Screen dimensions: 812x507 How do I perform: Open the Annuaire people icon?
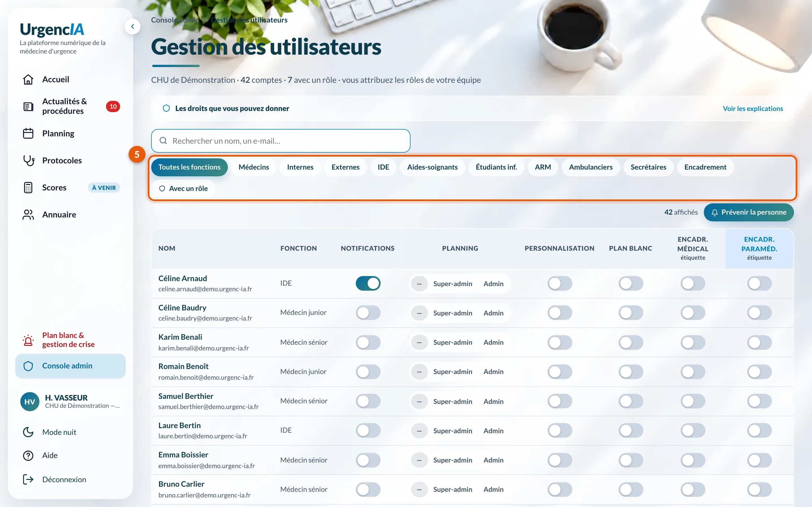pos(28,215)
